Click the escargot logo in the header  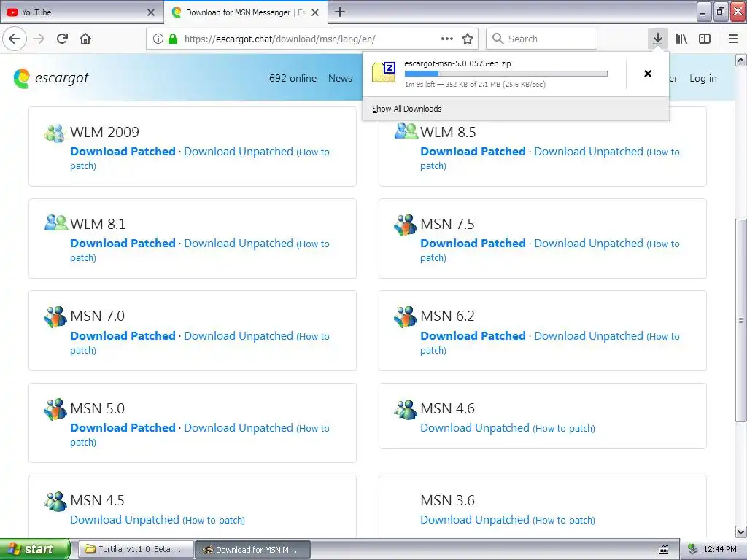click(51, 78)
